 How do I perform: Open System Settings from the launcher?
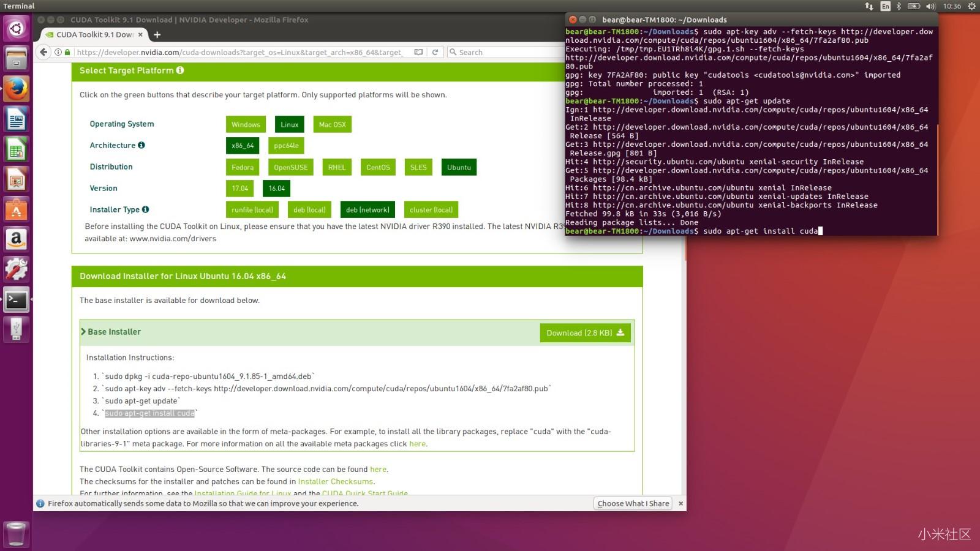pyautogui.click(x=16, y=269)
